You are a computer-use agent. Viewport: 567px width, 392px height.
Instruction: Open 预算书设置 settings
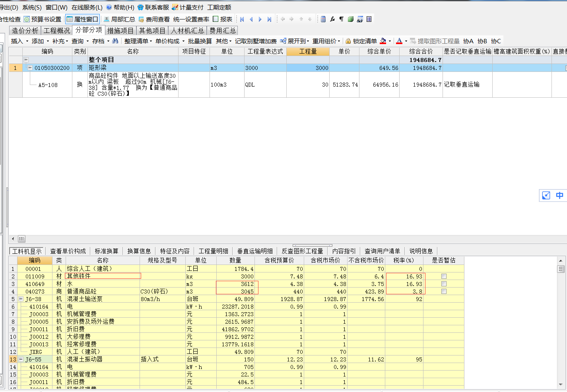tap(43, 19)
